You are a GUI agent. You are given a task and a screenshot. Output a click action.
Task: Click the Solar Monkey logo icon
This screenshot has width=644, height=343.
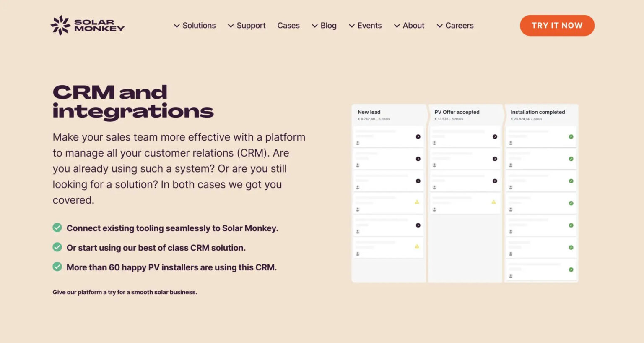(60, 25)
